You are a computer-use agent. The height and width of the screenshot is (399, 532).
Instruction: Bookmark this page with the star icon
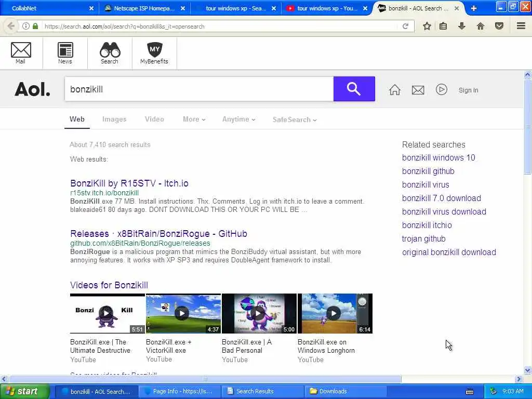click(x=427, y=26)
